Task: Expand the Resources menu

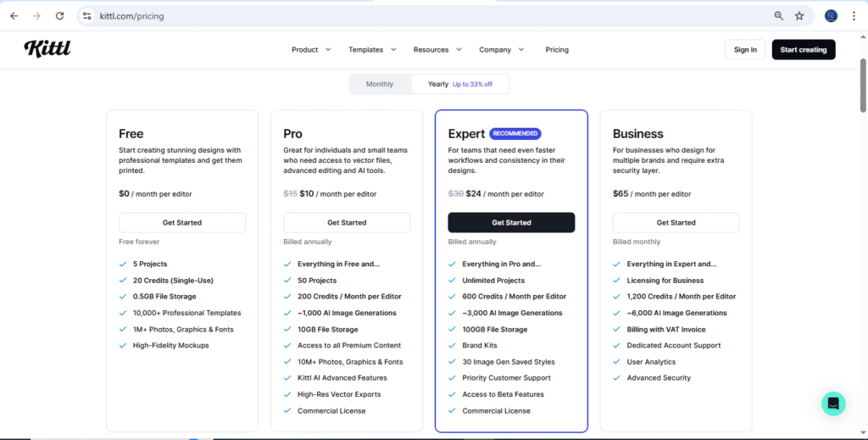Action: (437, 50)
